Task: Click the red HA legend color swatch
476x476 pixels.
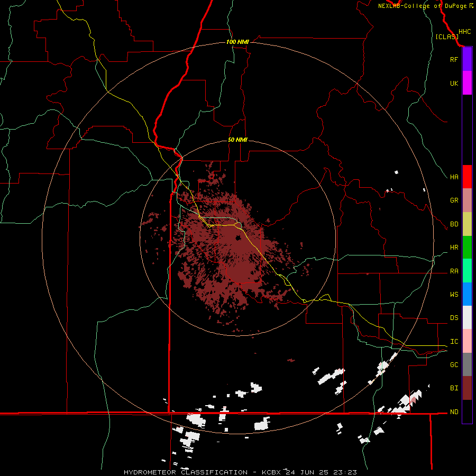Action: click(467, 177)
